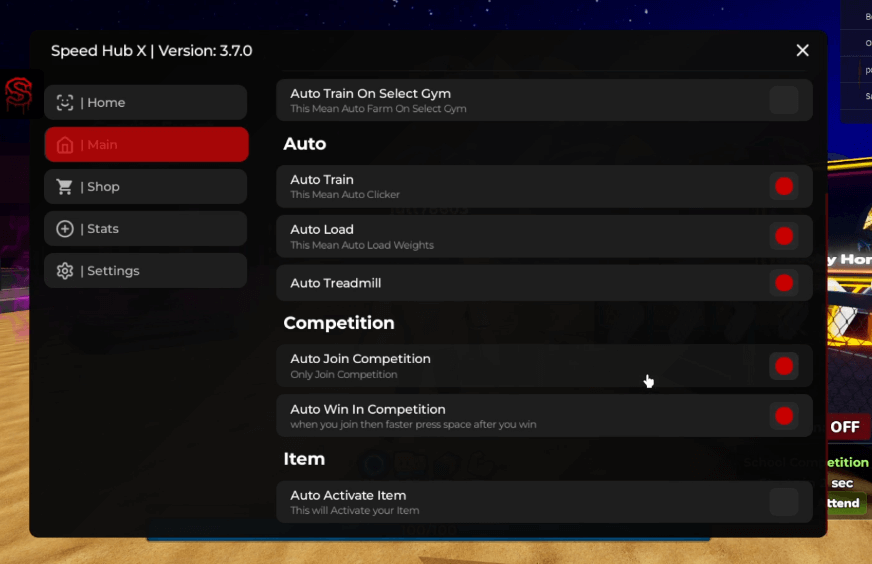The width and height of the screenshot is (872, 564).
Task: Enable Auto Train On Select Gym toggle
Action: [x=784, y=100]
